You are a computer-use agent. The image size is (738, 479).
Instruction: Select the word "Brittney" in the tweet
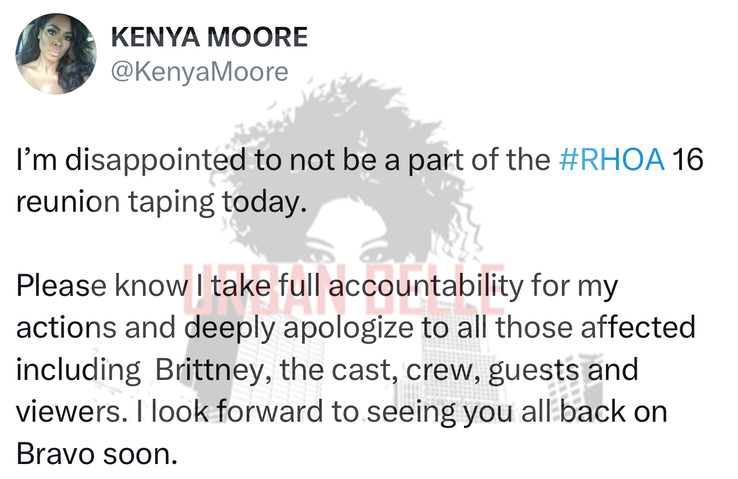tap(214, 370)
